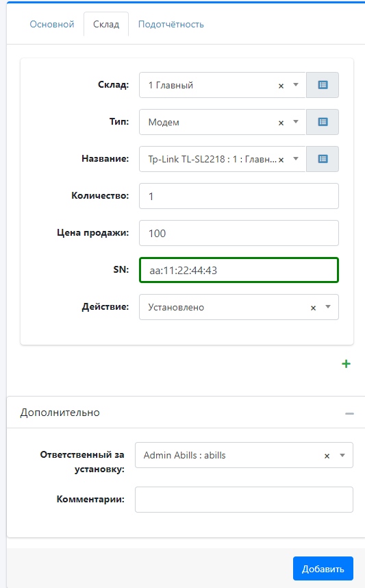The width and height of the screenshot is (365, 588).
Task: Click the Добавить button
Action: coord(323,569)
